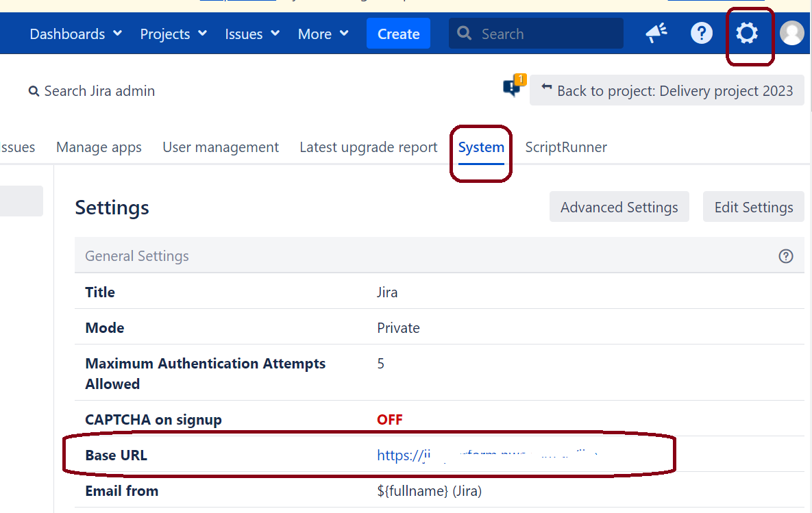Image resolution: width=812 pixels, height=513 pixels.
Task: Click the feedback megaphone icon
Action: click(656, 33)
